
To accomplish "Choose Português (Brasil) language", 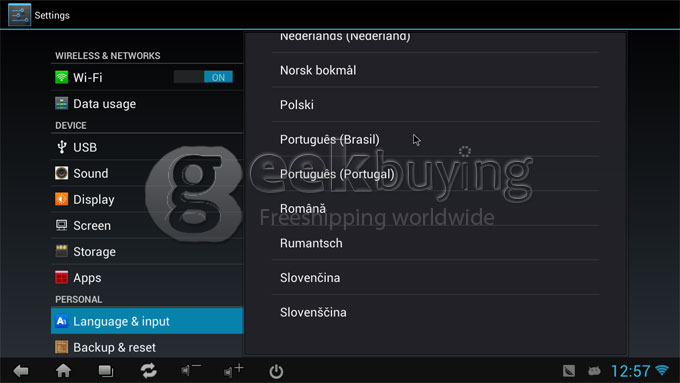I will pos(436,139).
